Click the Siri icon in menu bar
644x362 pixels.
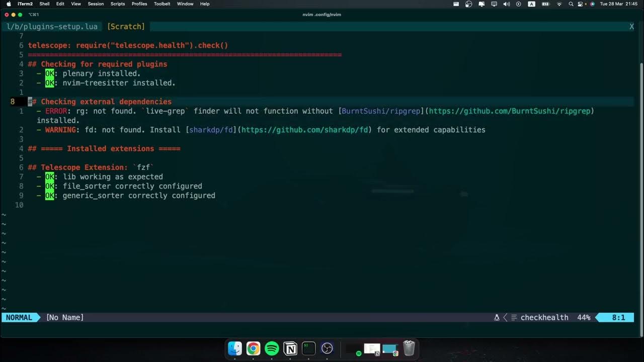tap(592, 4)
